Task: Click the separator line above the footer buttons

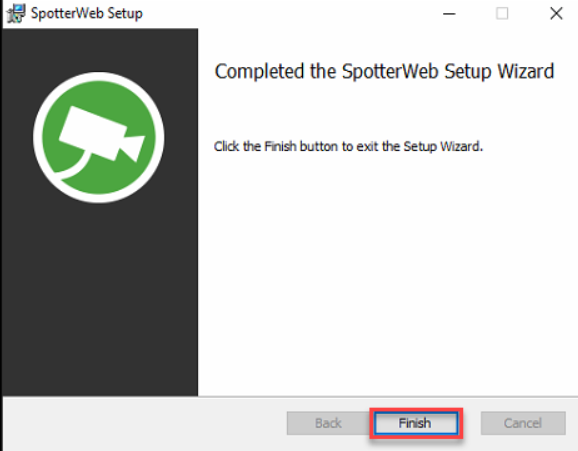Action: click(290, 397)
